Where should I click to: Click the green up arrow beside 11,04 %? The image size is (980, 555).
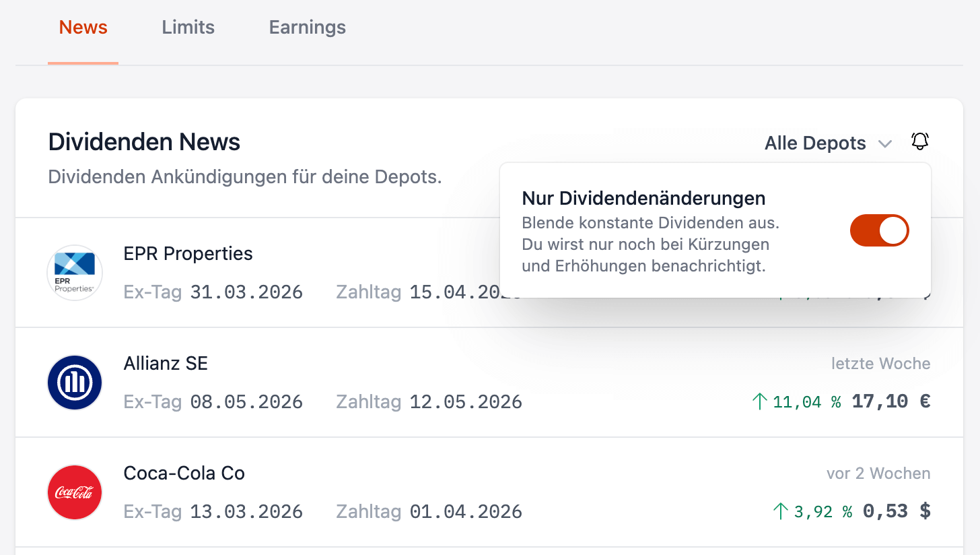coord(759,402)
